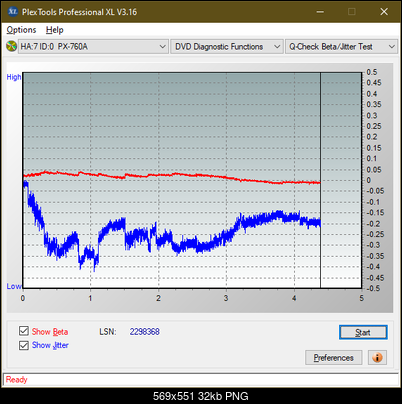Click the 0.5 value on right axis
This screenshot has width=402, height=404.
point(372,72)
